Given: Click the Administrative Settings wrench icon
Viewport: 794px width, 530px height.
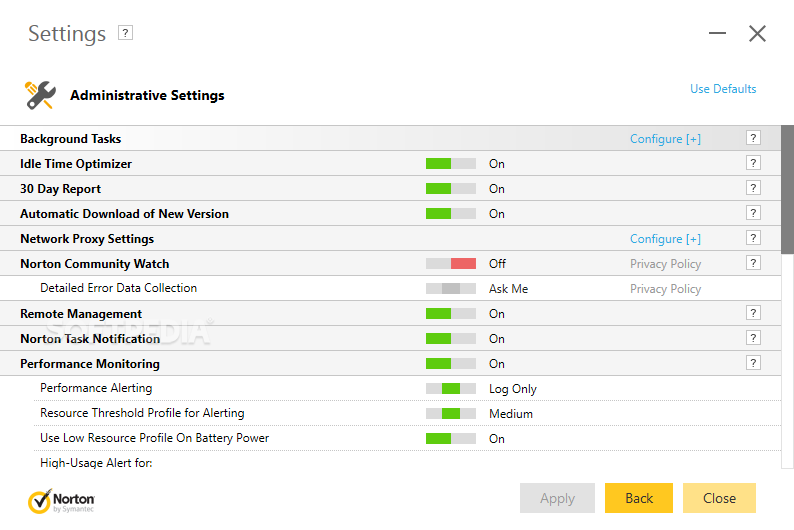Looking at the screenshot, I should (x=40, y=95).
